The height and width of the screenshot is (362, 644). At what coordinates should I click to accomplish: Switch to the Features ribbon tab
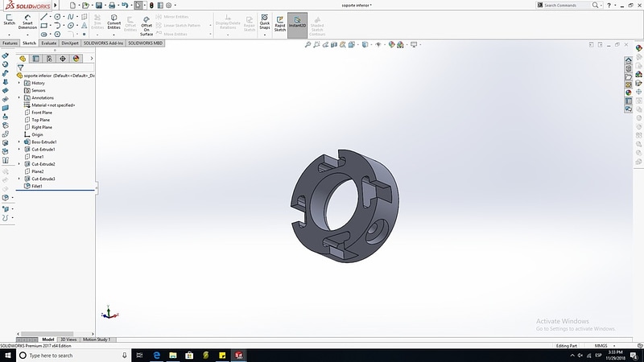tap(10, 43)
